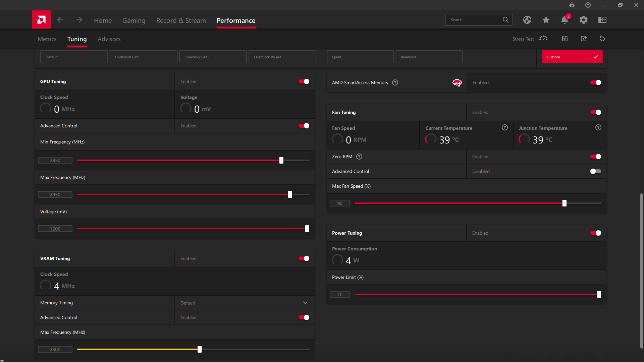Toggle GPU Advanced Control switch
Image resolution: width=644 pixels, height=362 pixels.
[x=304, y=126]
